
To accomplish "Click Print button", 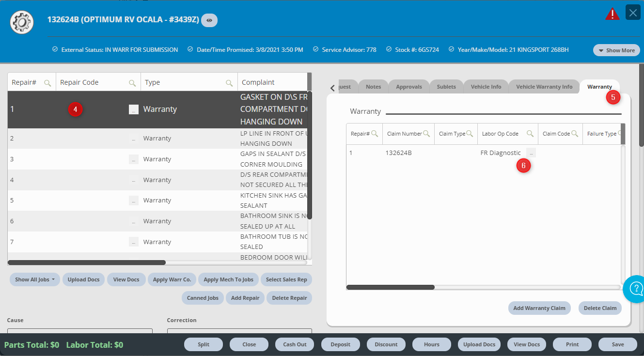I will [572, 344].
